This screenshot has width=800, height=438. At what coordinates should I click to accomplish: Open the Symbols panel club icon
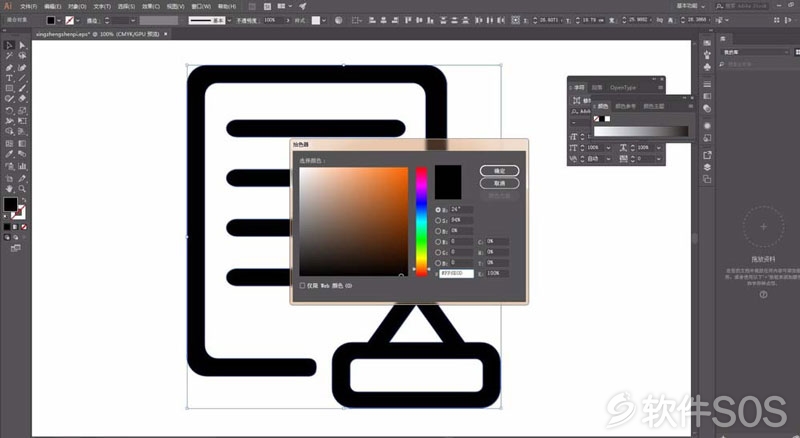pos(707,67)
